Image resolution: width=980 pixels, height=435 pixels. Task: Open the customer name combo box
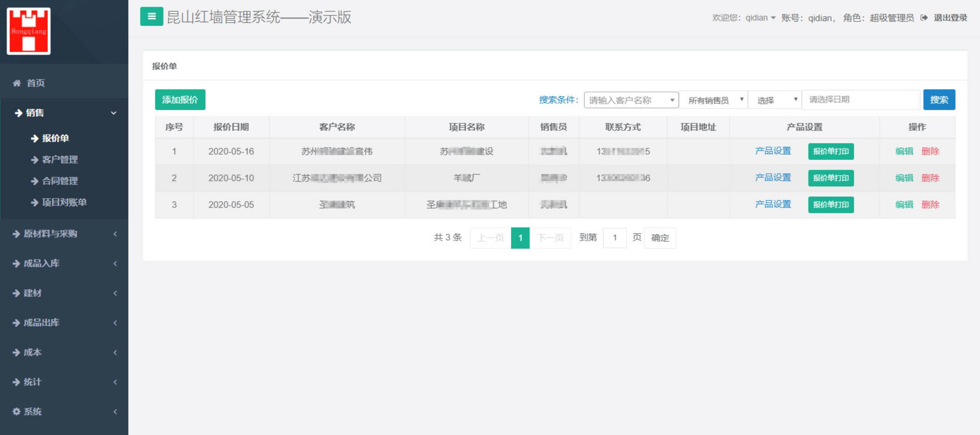click(x=631, y=100)
